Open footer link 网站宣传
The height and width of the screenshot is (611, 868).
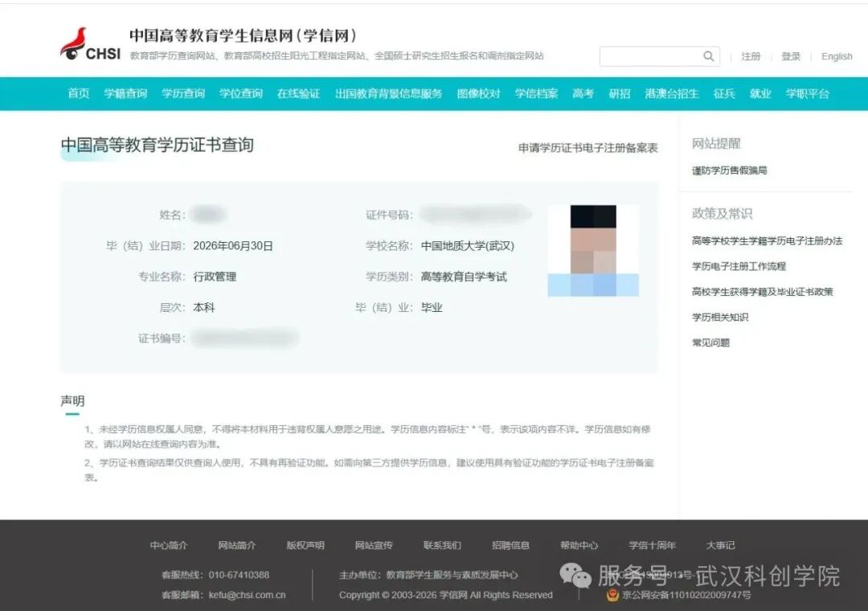[374, 545]
